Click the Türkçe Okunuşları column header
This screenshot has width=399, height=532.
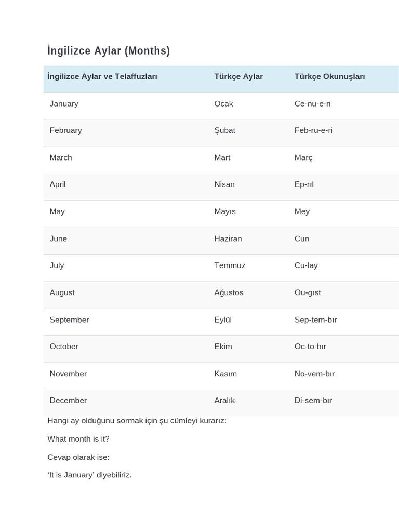coord(329,76)
